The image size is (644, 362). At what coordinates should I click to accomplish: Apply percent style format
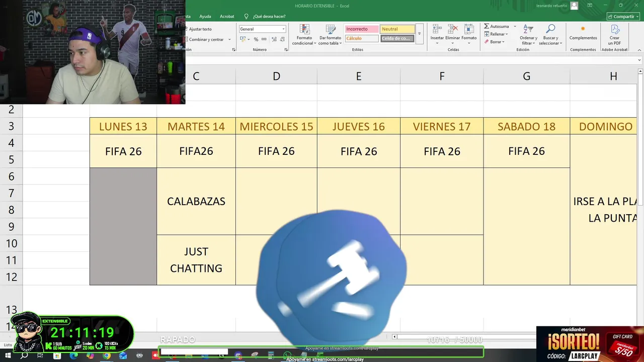tap(256, 39)
